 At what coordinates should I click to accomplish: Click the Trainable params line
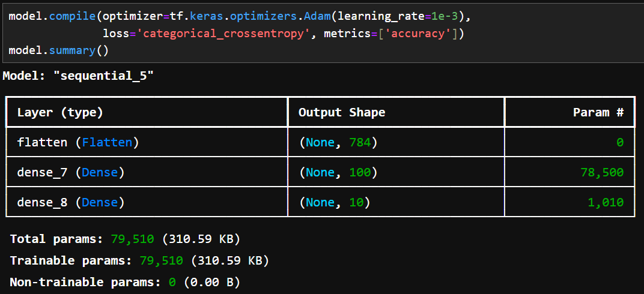(139, 261)
